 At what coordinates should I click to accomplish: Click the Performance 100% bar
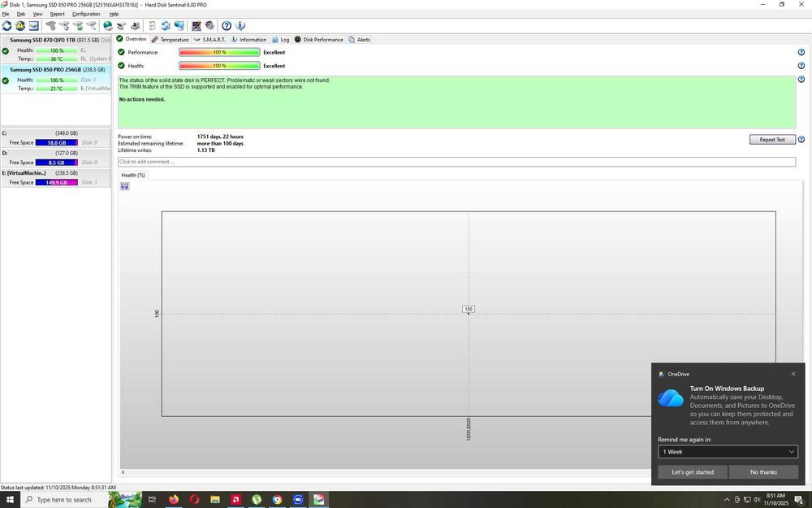pos(219,52)
